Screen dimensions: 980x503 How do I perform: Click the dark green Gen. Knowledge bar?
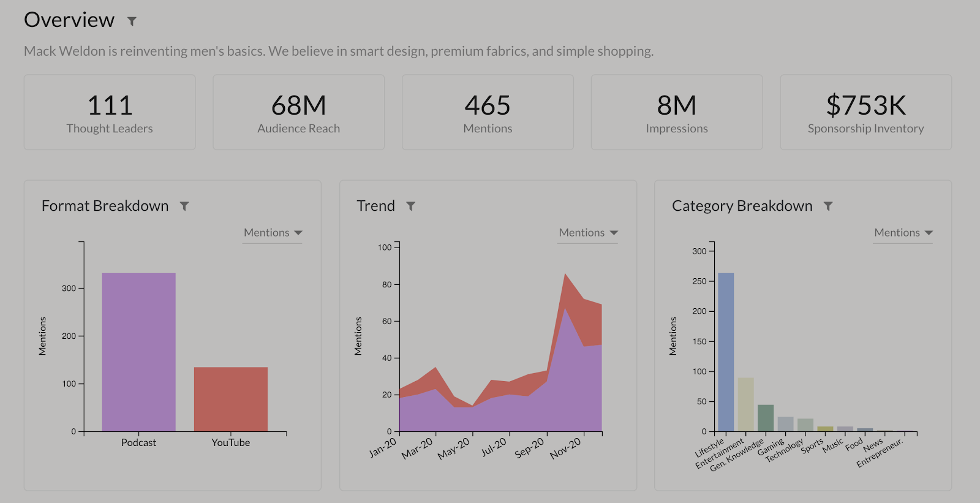pos(766,418)
